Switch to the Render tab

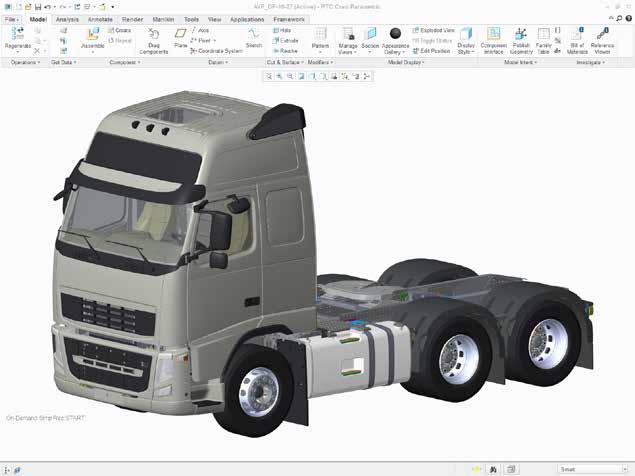pyautogui.click(x=132, y=19)
